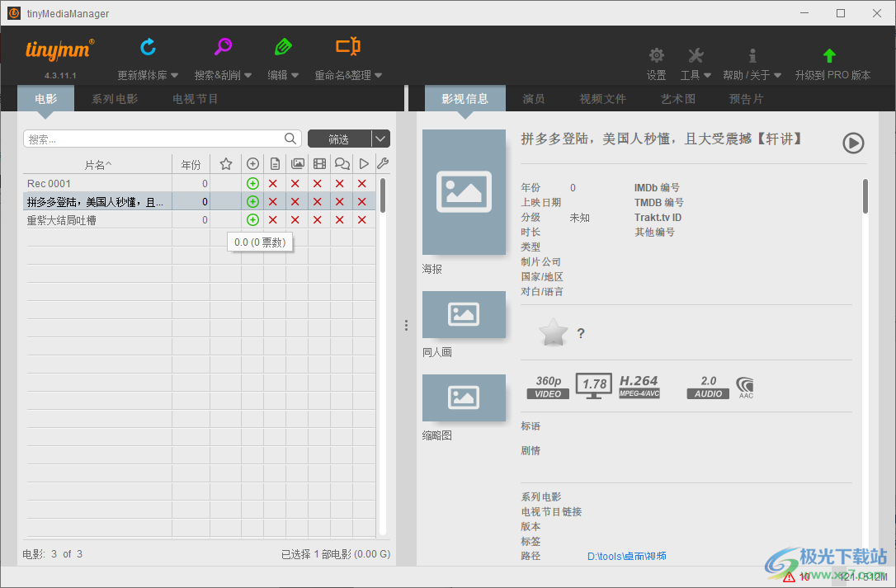Open the 编辑 dropdown arrow
The width and height of the screenshot is (896, 588).
pyautogui.click(x=295, y=75)
